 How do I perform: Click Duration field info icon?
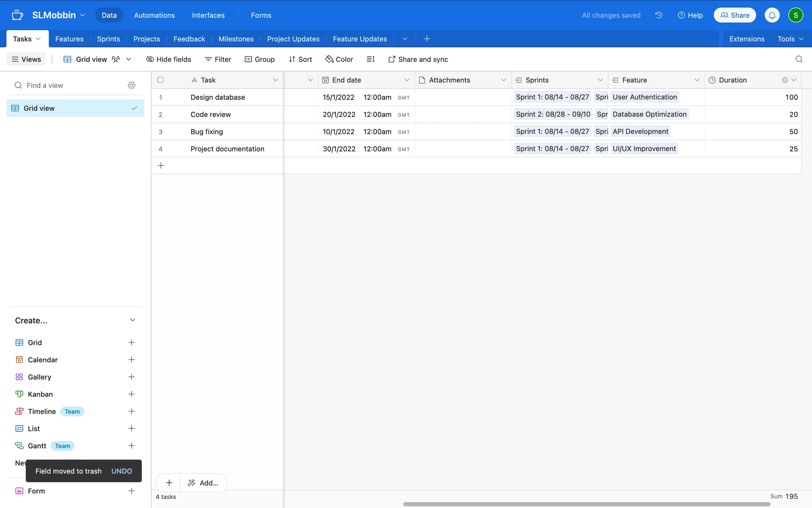coord(785,80)
